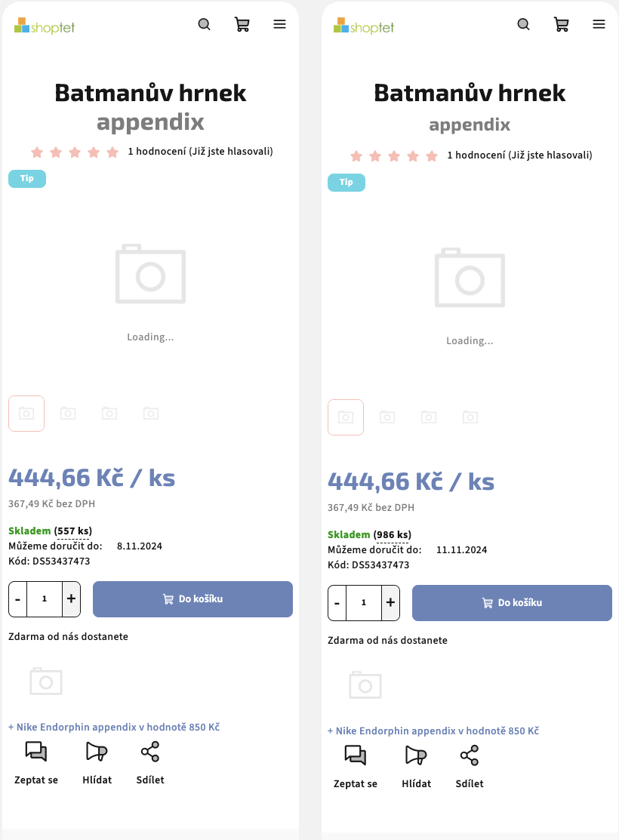The width and height of the screenshot is (619, 840).
Task: Open the shopping cart in the right page header
Action: pyautogui.click(x=561, y=24)
